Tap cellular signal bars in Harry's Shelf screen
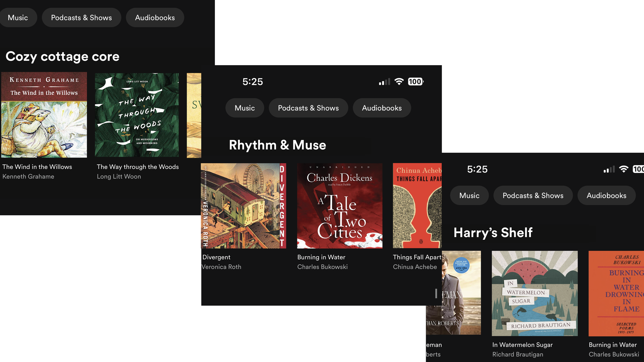 [609, 169]
